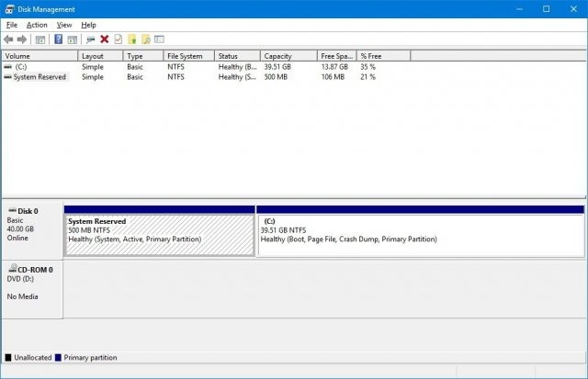Sort by the File System column header
This screenshot has height=379, width=588.
click(188, 56)
